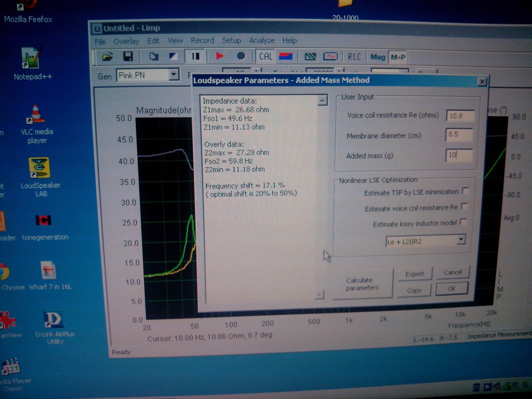Enable Estimate TSP by LSE minimization checkbox
Viewport: 532px width, 399px height.
click(x=465, y=191)
